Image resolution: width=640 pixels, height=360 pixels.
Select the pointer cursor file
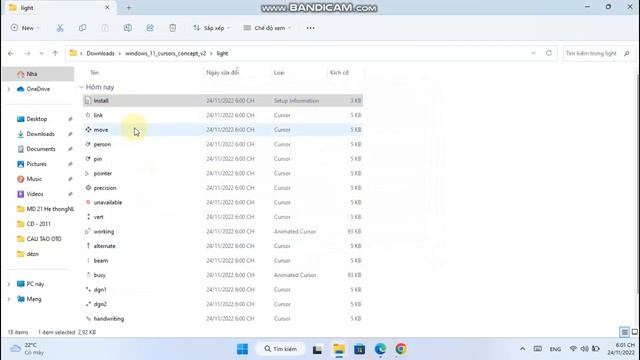pos(223,173)
